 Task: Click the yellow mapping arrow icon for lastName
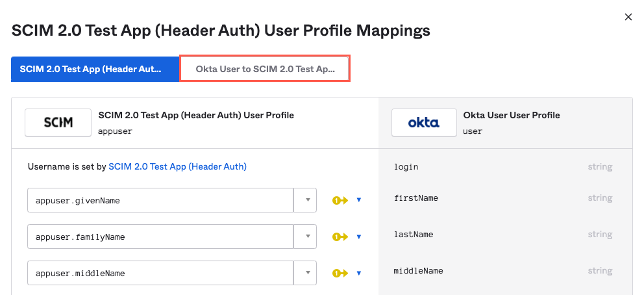click(x=340, y=237)
